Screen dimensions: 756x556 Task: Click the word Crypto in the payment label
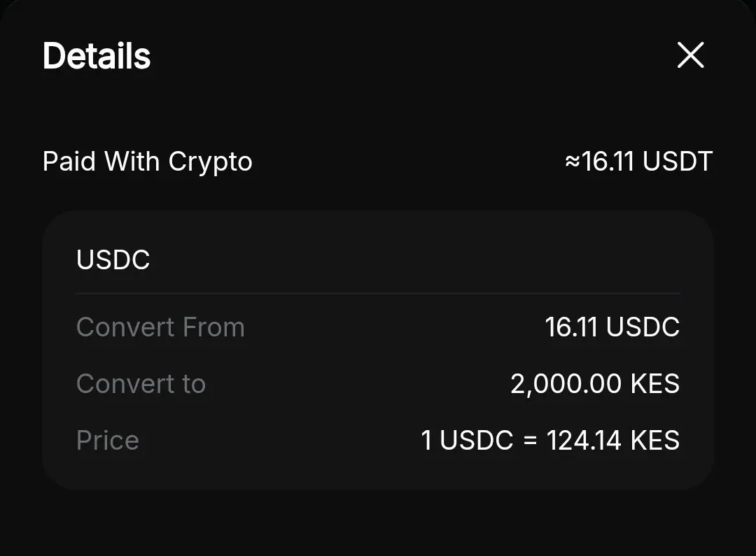(x=210, y=162)
